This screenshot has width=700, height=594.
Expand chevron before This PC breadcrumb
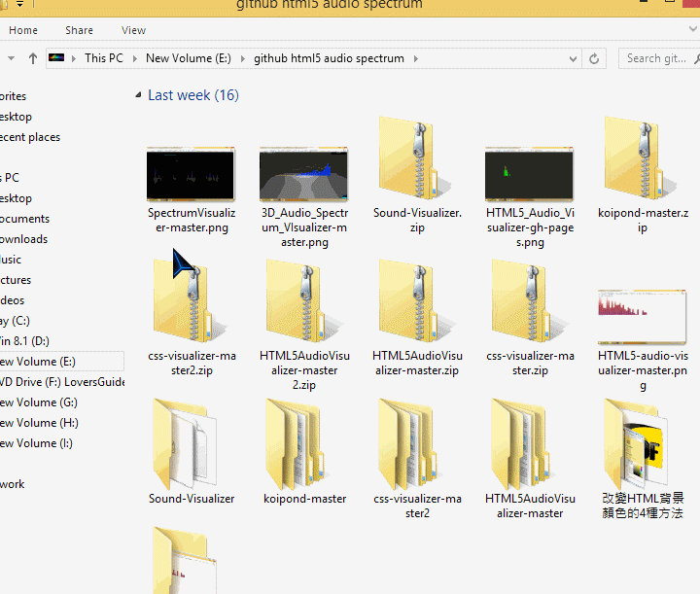click(x=74, y=58)
